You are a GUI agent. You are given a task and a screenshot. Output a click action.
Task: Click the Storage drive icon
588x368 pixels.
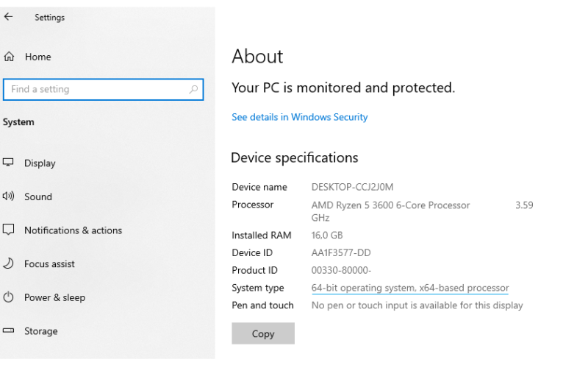point(8,330)
